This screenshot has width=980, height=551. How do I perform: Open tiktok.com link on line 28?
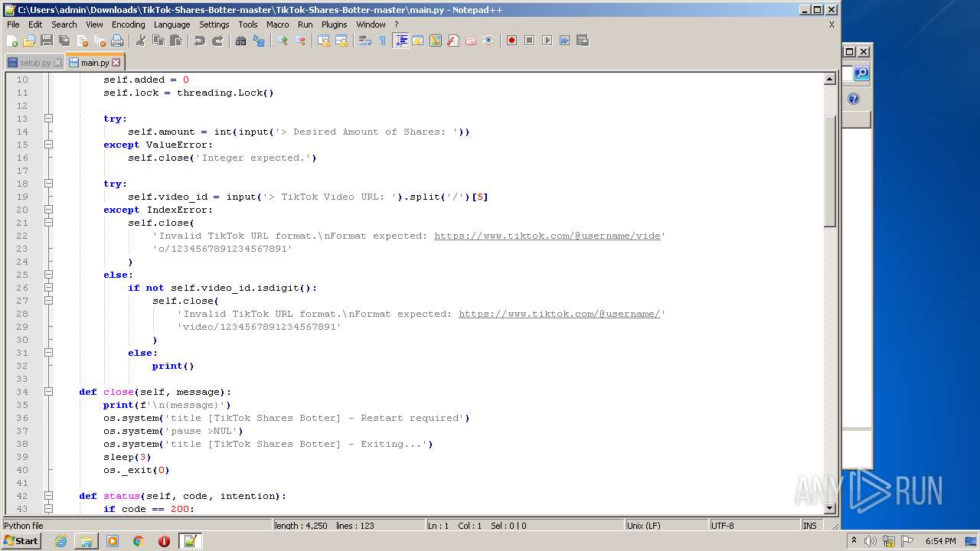pyautogui.click(x=559, y=314)
